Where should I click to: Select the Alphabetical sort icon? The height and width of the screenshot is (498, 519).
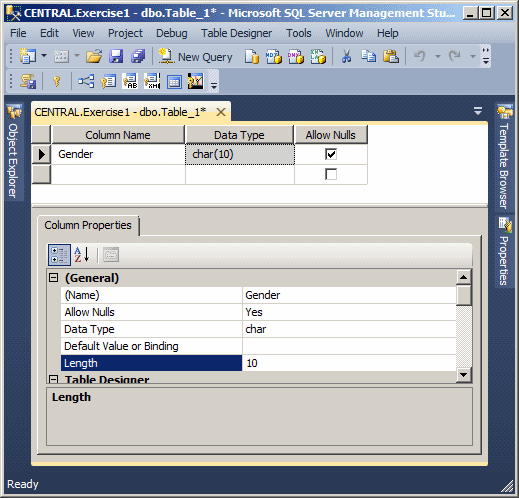coord(82,255)
